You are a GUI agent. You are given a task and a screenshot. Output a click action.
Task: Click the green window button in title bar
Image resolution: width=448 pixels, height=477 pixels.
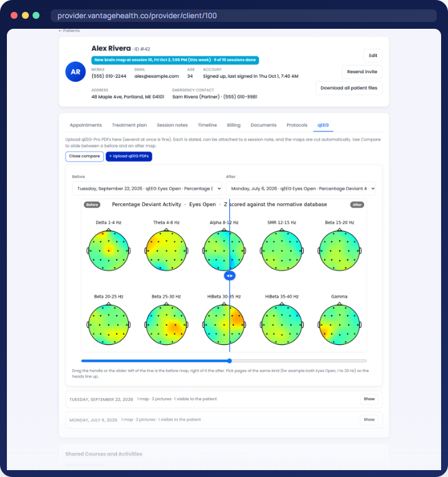point(36,16)
